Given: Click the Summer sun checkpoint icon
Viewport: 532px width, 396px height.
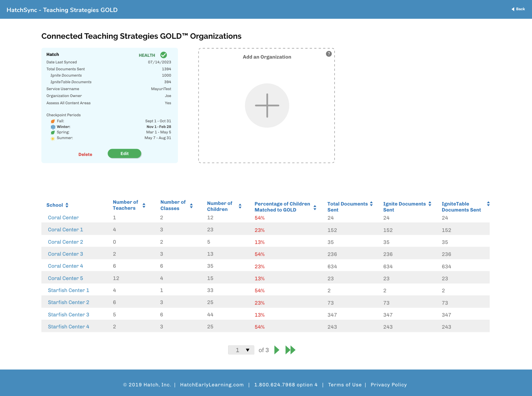Looking at the screenshot, I should 53,139.
